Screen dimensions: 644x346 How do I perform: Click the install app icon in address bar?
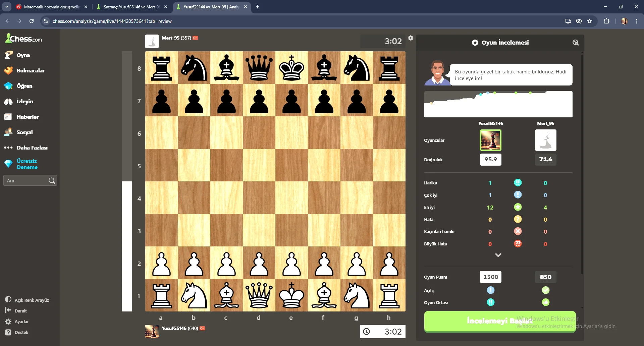point(568,21)
